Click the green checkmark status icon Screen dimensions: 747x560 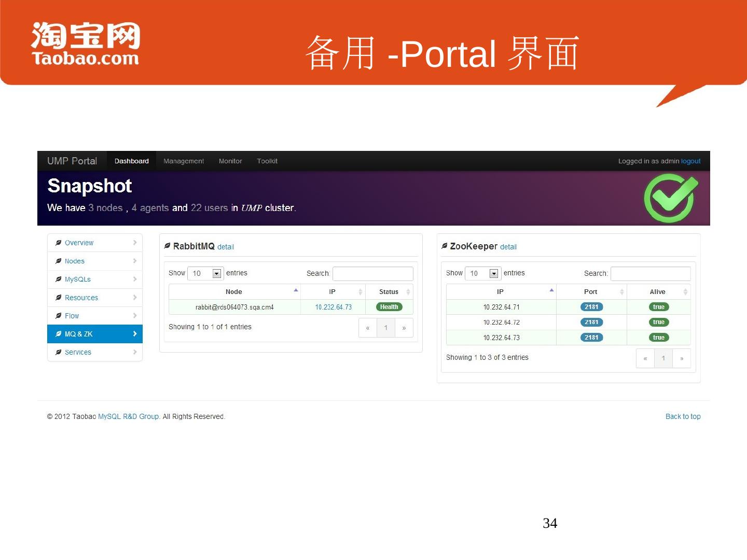[670, 199]
